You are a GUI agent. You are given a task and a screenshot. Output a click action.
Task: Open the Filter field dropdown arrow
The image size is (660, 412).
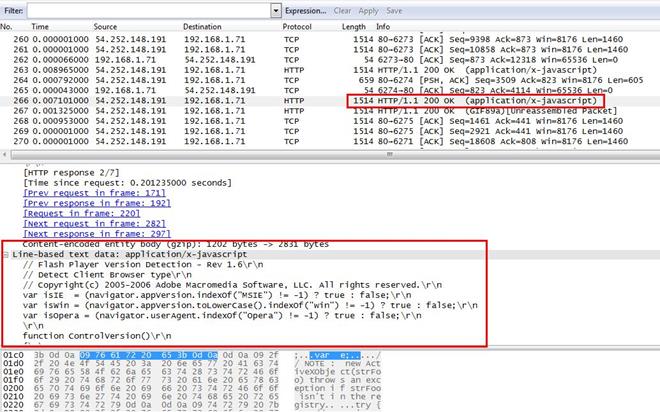(274, 10)
